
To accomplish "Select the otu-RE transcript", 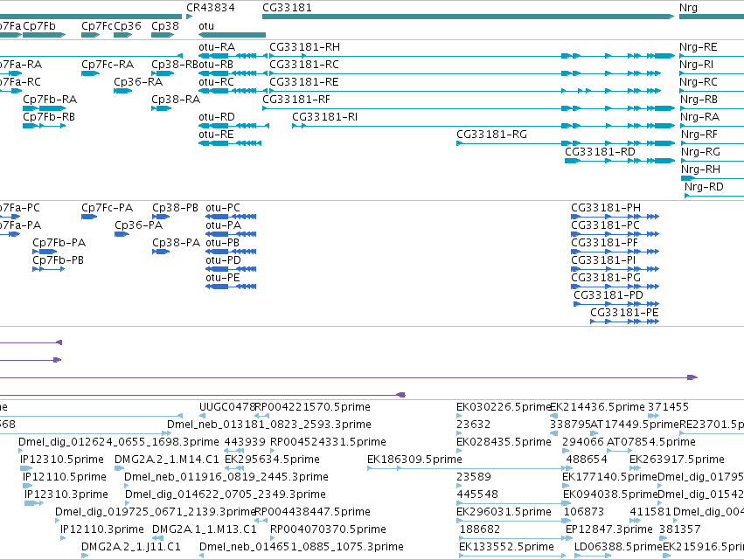I will point(230,143).
